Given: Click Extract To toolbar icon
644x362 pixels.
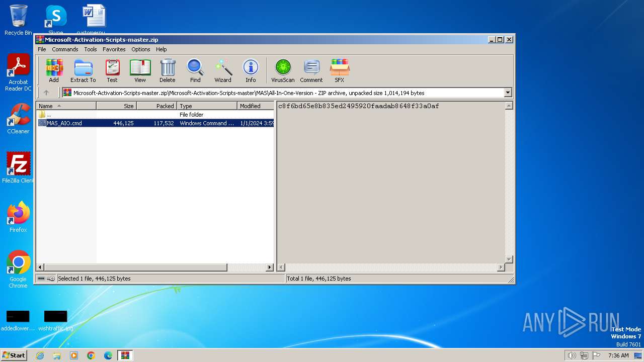Looking at the screenshot, I should (x=83, y=71).
